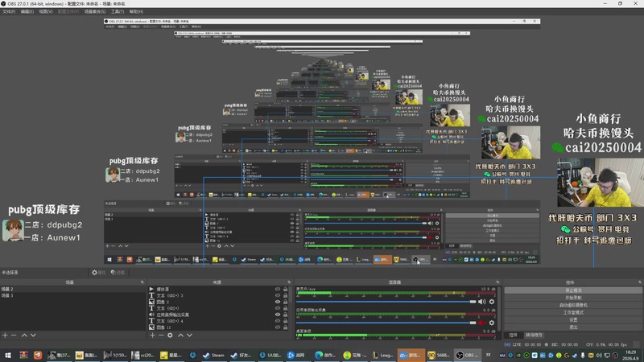The width and height of the screenshot is (644, 362).
Task: Pop out the 控件 dock with its header icon
Action: tap(640, 282)
